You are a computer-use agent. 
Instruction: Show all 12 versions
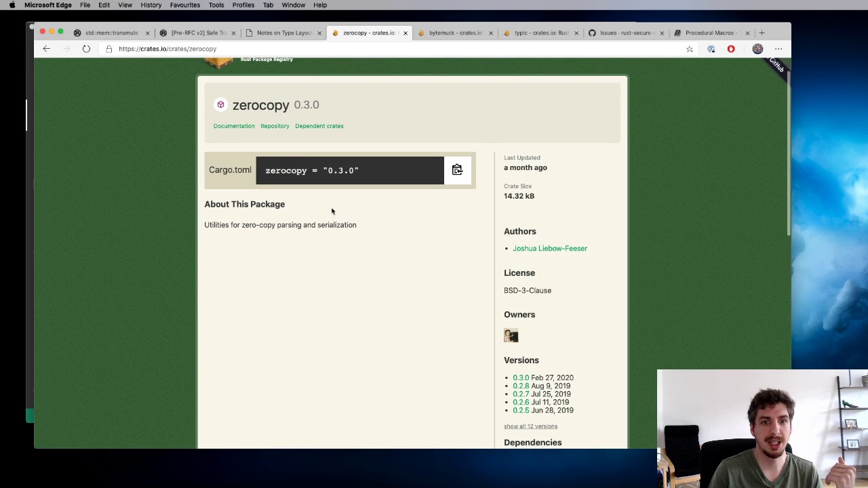[x=530, y=426]
